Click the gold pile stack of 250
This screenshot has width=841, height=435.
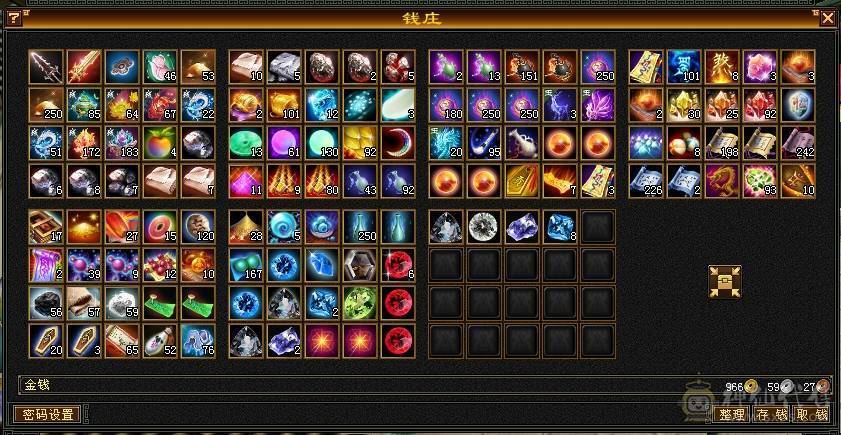coord(46,105)
